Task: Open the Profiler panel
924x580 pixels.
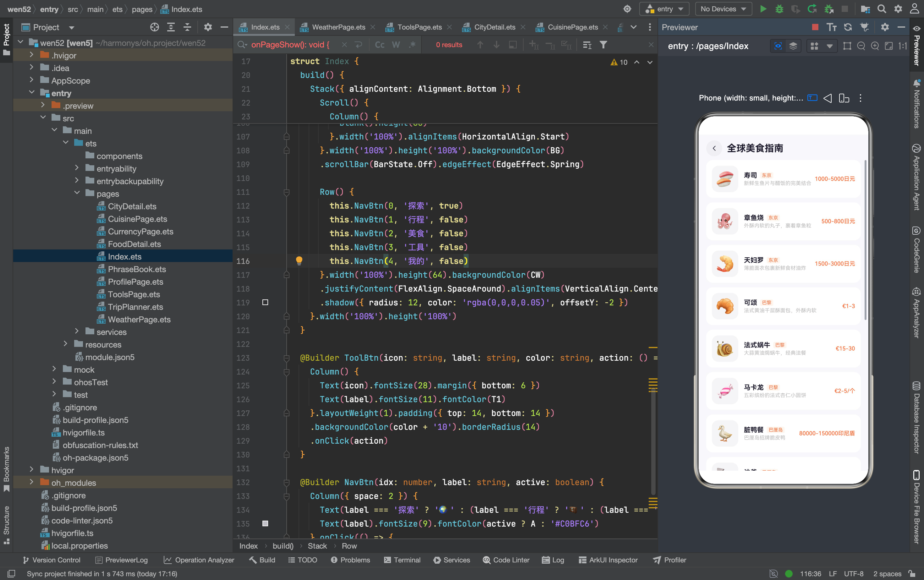Action: coord(669,560)
